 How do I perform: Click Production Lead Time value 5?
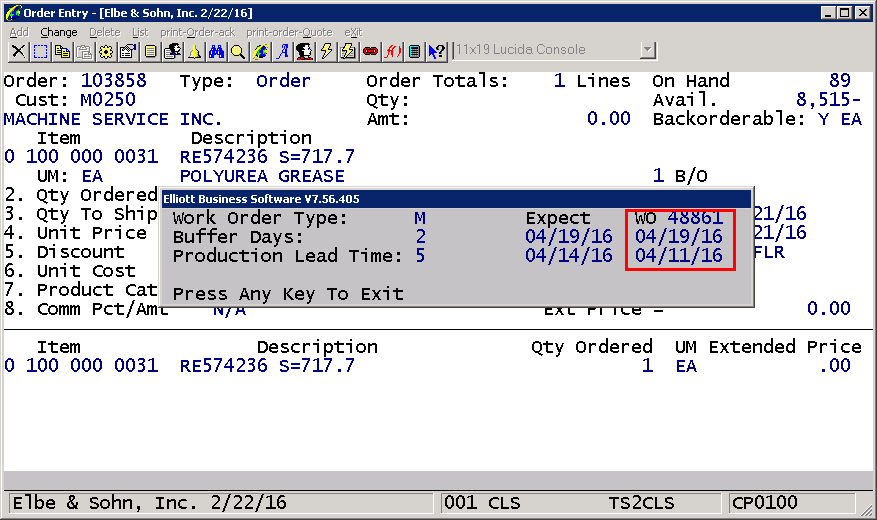pyautogui.click(x=420, y=256)
